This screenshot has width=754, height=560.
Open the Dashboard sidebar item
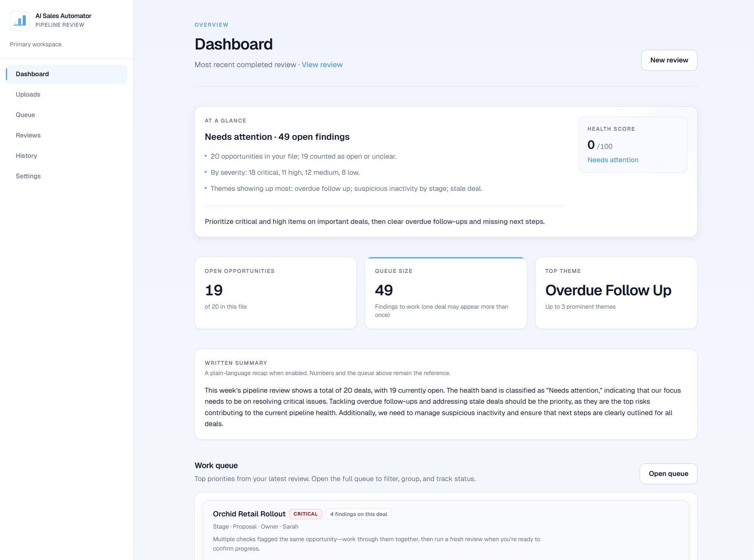[x=32, y=74]
